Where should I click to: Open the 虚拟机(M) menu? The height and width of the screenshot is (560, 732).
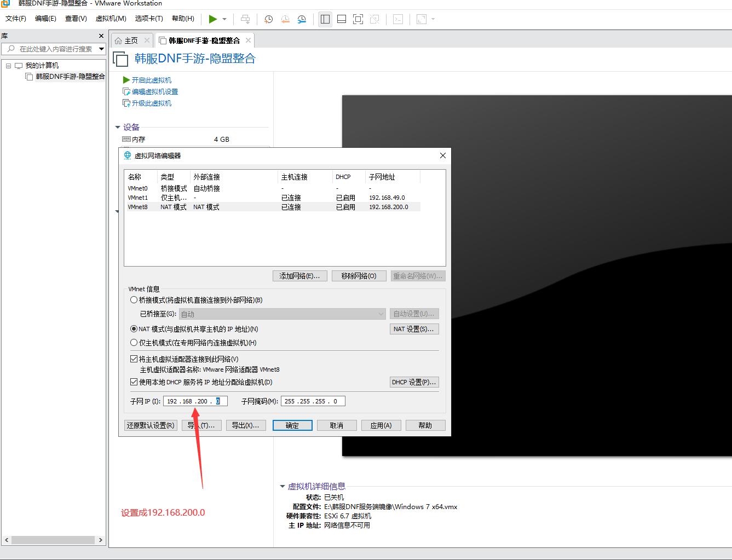point(111,18)
